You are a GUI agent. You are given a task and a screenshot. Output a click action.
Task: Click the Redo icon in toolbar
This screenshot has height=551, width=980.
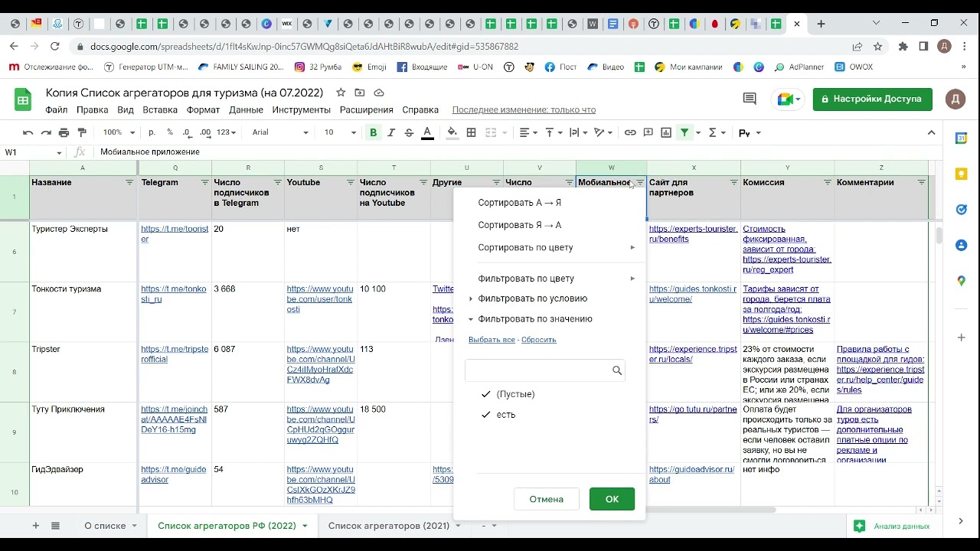[x=46, y=132]
